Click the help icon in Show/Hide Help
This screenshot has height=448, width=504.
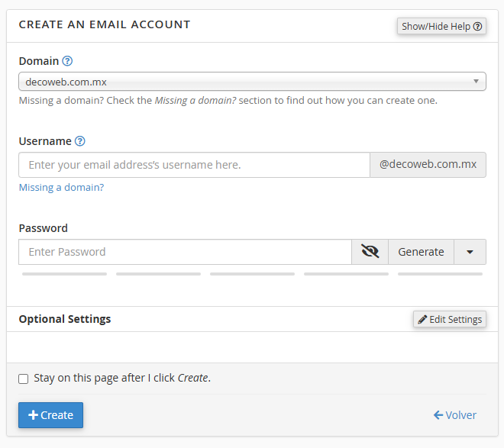tap(478, 26)
